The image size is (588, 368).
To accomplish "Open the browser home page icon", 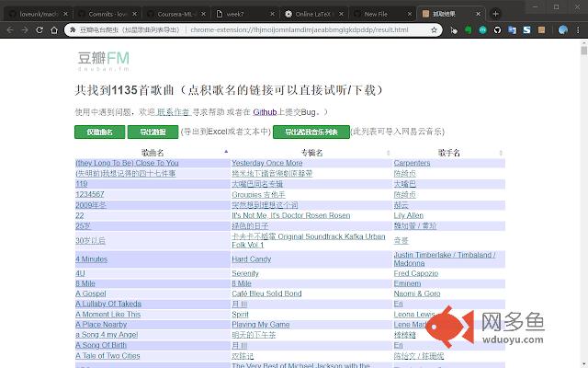I will pyautogui.click(x=54, y=30).
